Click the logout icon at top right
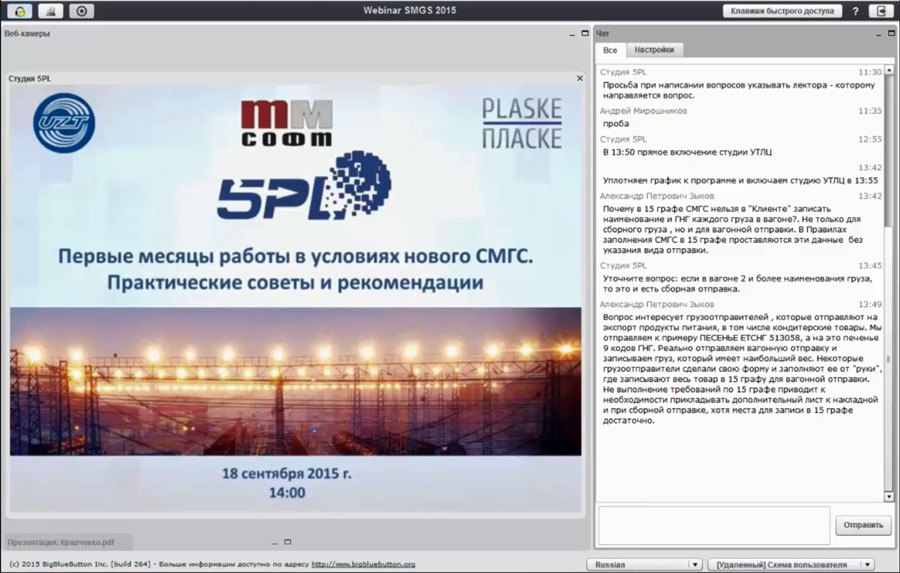 point(881,11)
